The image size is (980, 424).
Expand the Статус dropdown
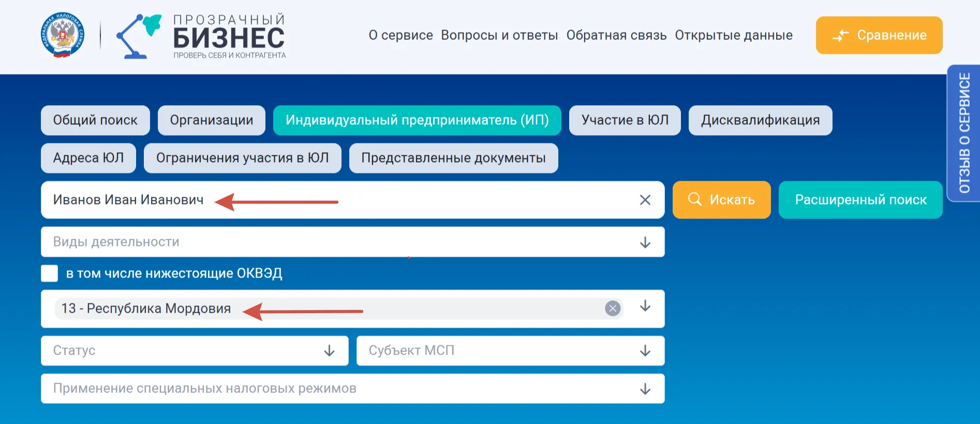195,350
